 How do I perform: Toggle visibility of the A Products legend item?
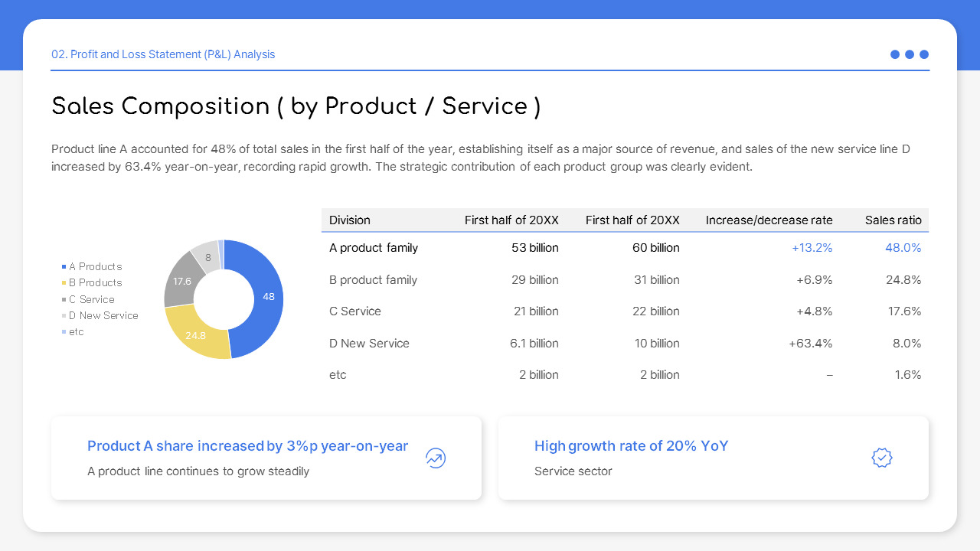pos(92,266)
